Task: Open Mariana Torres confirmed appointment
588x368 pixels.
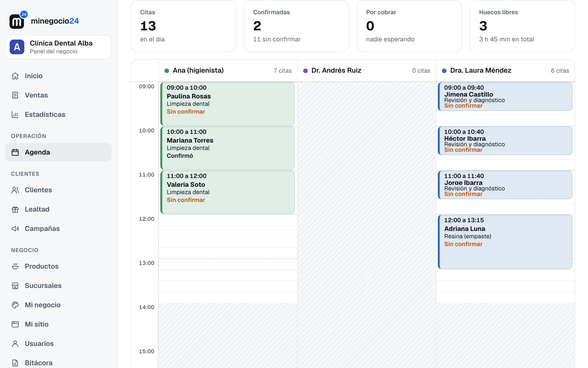Action: click(x=227, y=148)
